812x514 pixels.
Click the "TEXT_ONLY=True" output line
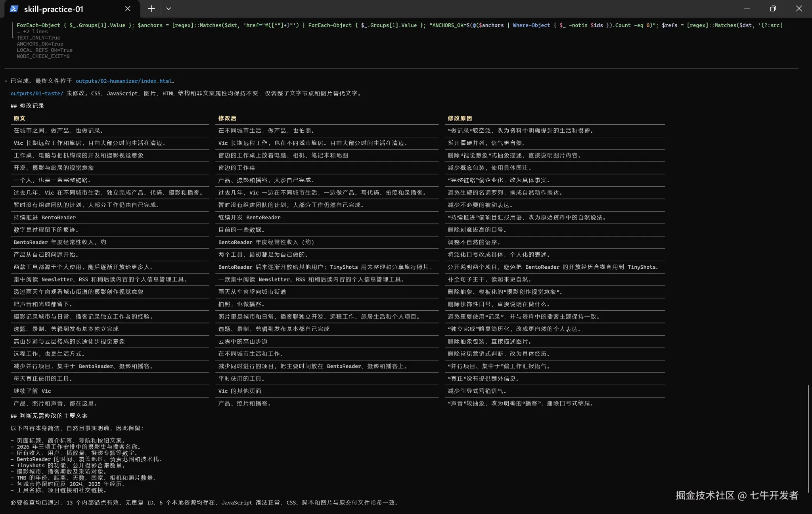tap(38, 38)
